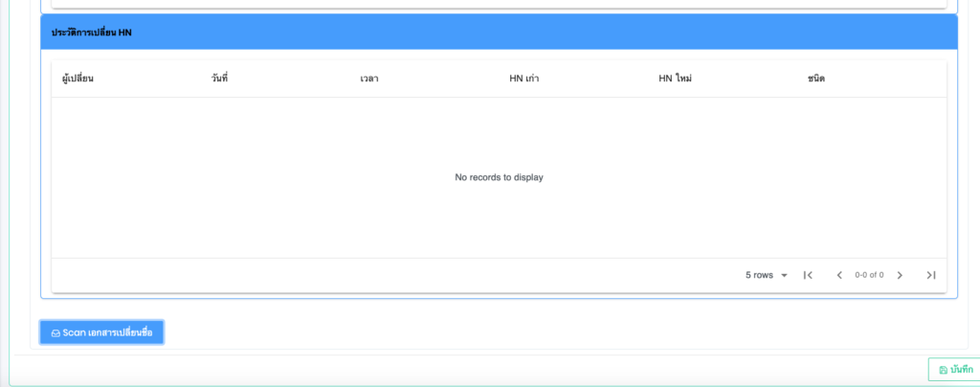This screenshot has width=980, height=387.
Task: Sort by the วันที่ column header
Action: tap(219, 79)
